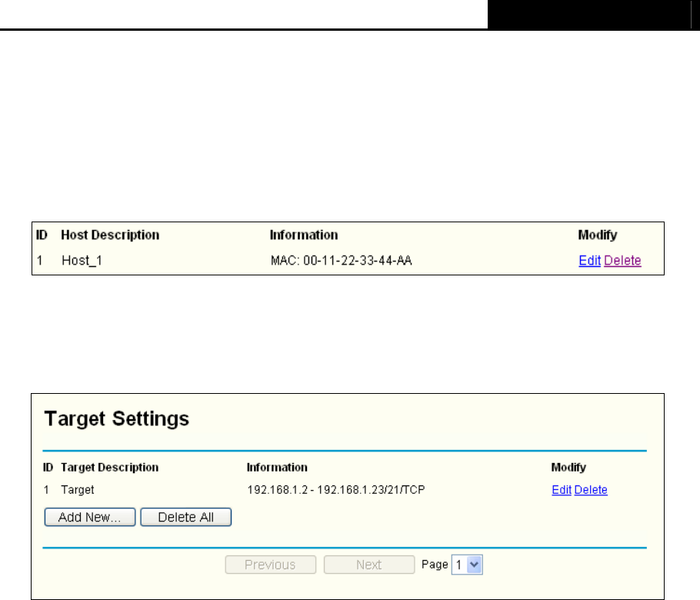The width and height of the screenshot is (700, 600).
Task: Delete the Host_1 entry
Action: (622, 260)
